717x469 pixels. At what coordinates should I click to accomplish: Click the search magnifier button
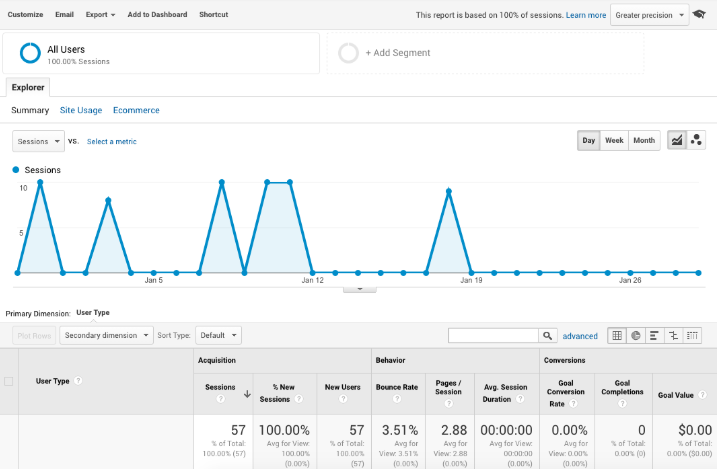point(547,336)
